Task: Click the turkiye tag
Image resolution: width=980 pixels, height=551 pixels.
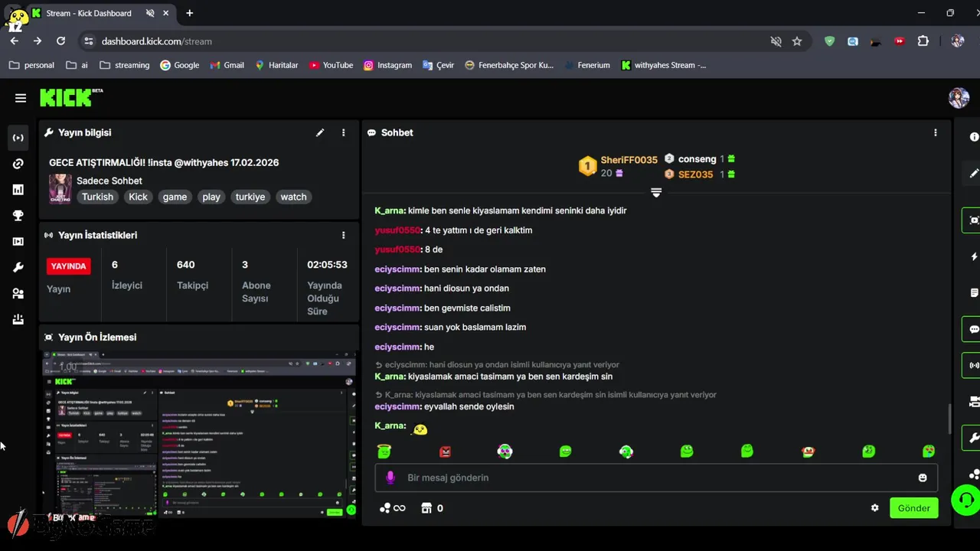Action: (250, 197)
